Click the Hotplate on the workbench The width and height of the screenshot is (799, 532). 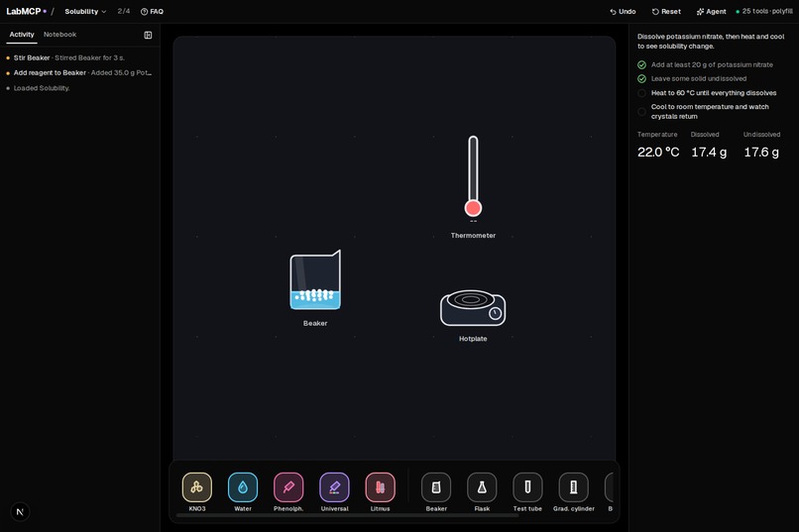pos(473,307)
